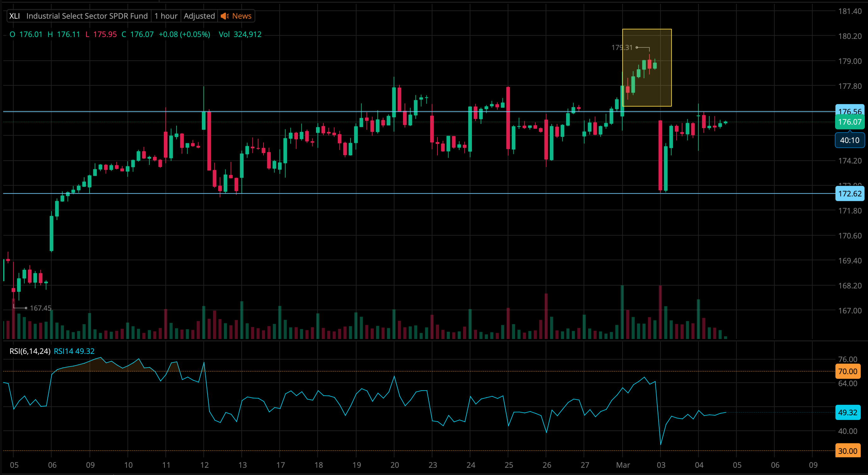This screenshot has height=475, width=868.
Task: Click the orange News megaphone icon
Action: click(x=225, y=16)
